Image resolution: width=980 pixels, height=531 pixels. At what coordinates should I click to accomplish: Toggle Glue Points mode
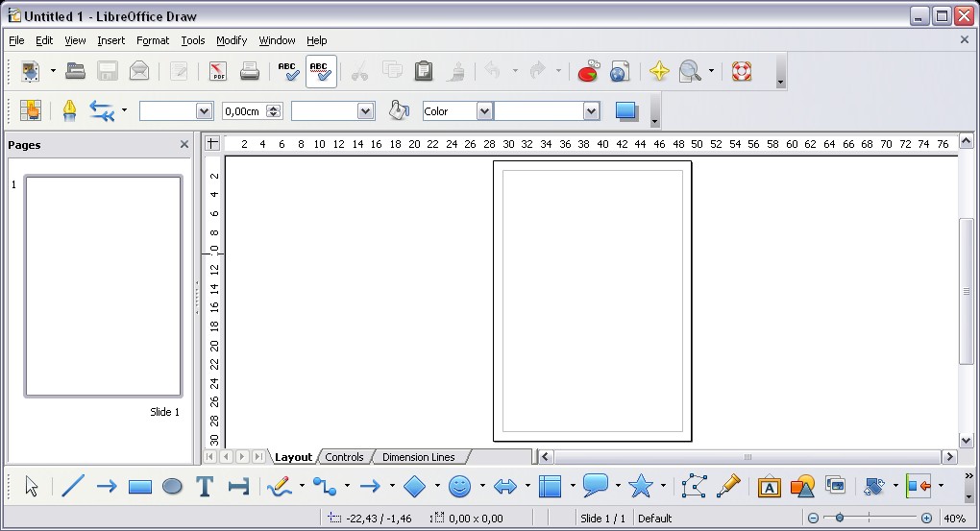click(x=728, y=486)
